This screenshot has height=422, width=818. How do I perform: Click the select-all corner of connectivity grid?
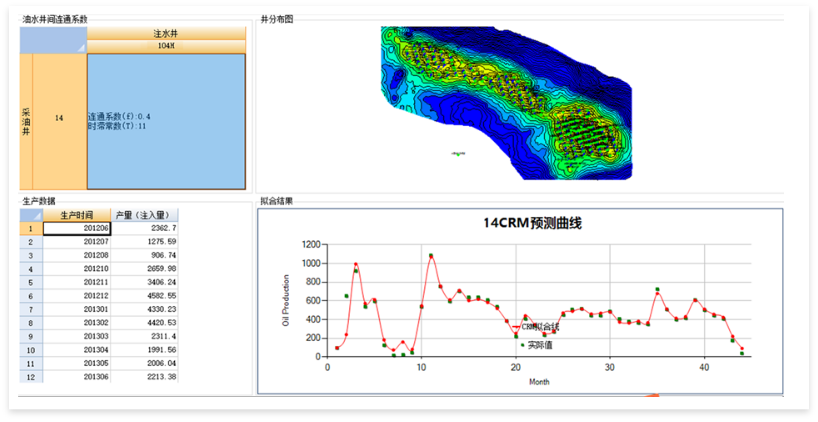pyautogui.click(x=53, y=40)
